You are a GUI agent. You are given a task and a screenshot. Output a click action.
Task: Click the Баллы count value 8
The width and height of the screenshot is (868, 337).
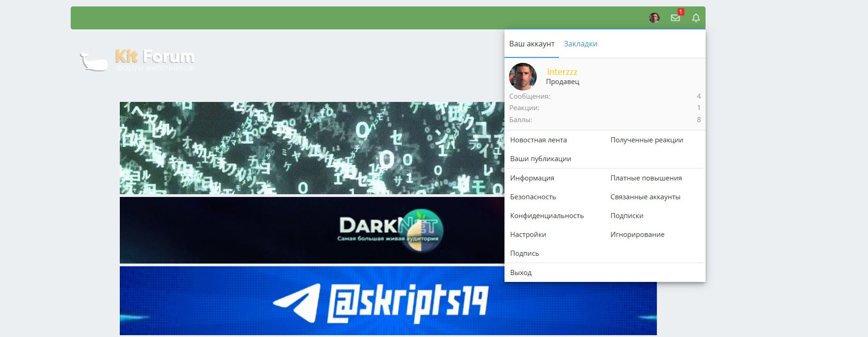pyautogui.click(x=699, y=120)
